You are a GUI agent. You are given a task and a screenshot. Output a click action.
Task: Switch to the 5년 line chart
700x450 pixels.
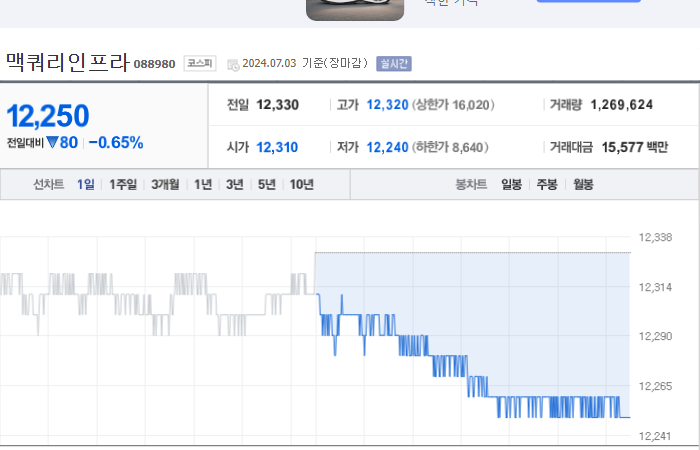pos(267,184)
